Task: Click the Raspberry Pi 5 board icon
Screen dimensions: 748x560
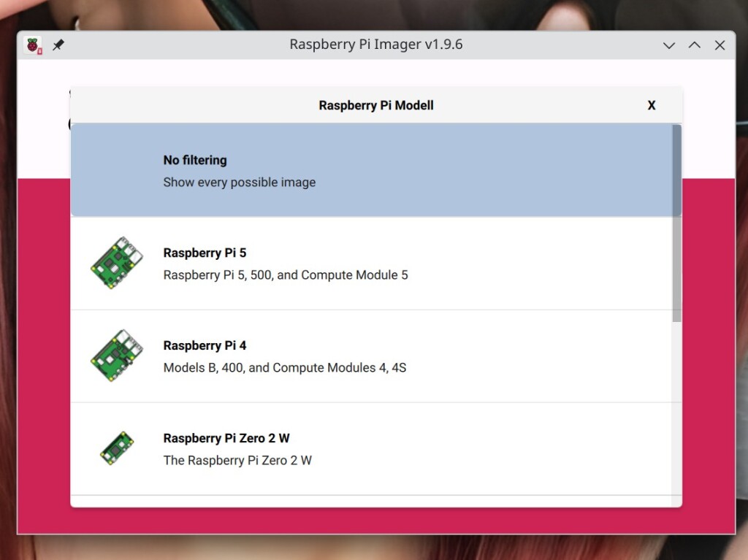Action: 117,263
